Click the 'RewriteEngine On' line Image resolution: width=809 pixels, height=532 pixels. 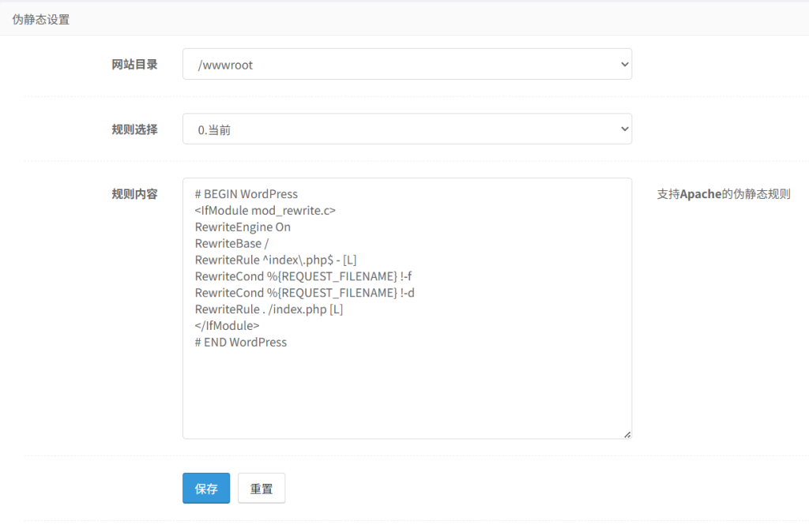pyautogui.click(x=243, y=227)
